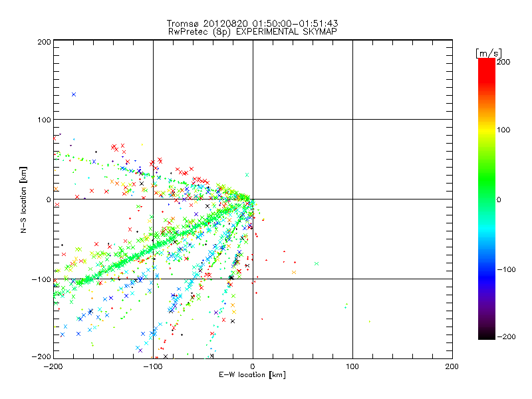Click the colorbar label '200' at top
The width and height of the screenshot is (532, 399).
click(503, 62)
